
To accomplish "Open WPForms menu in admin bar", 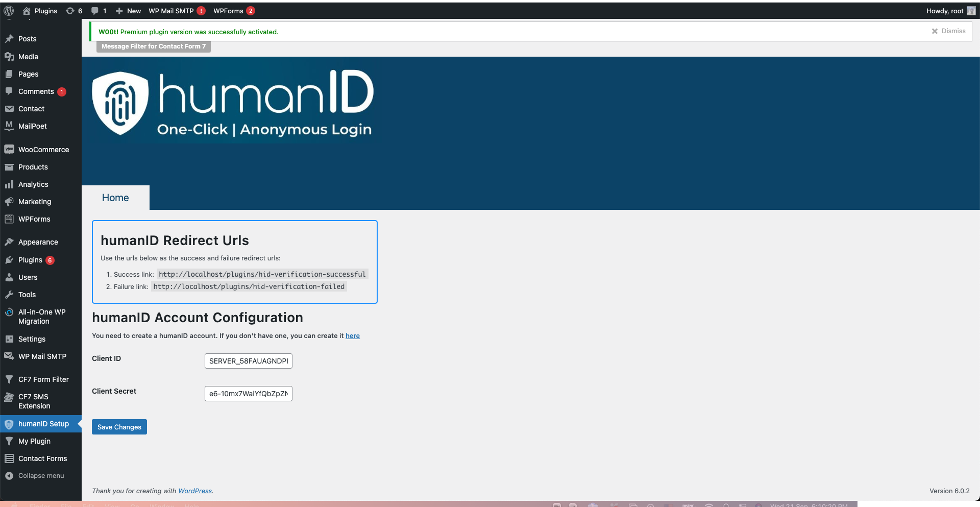I will pos(234,11).
